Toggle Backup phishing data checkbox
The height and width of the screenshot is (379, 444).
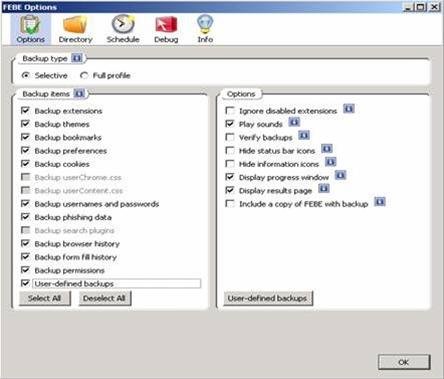point(25,217)
